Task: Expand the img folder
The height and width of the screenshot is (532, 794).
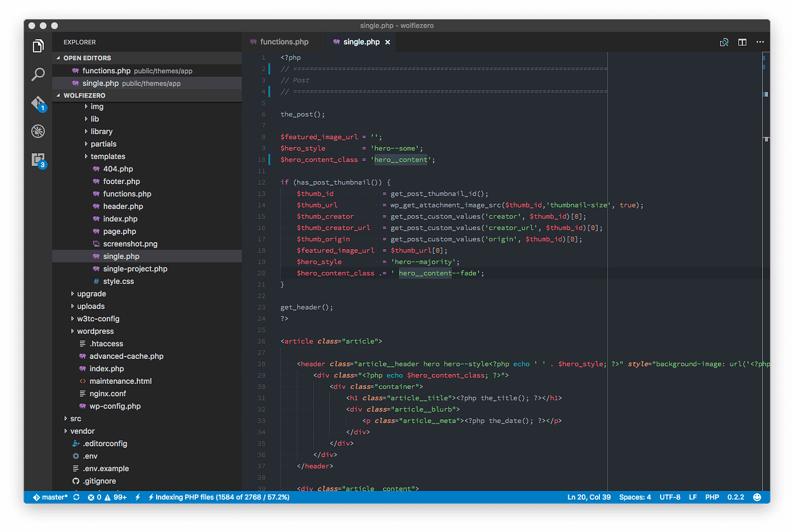Action: [147, 106]
